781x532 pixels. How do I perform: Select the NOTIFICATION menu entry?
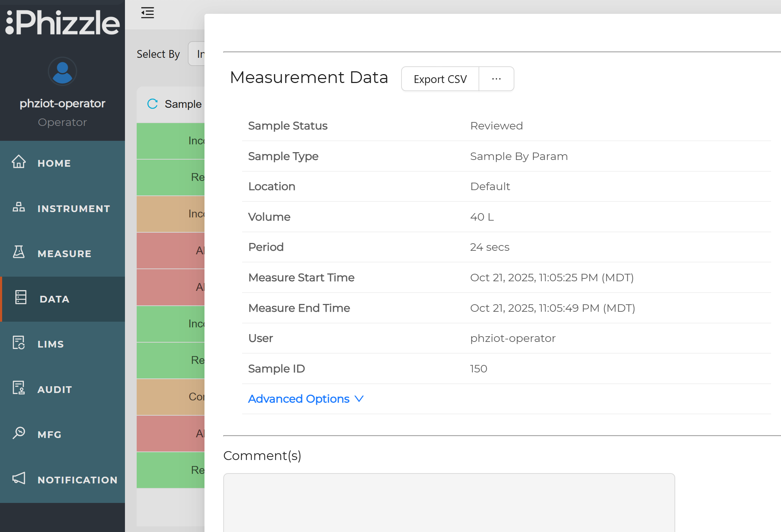[77, 480]
